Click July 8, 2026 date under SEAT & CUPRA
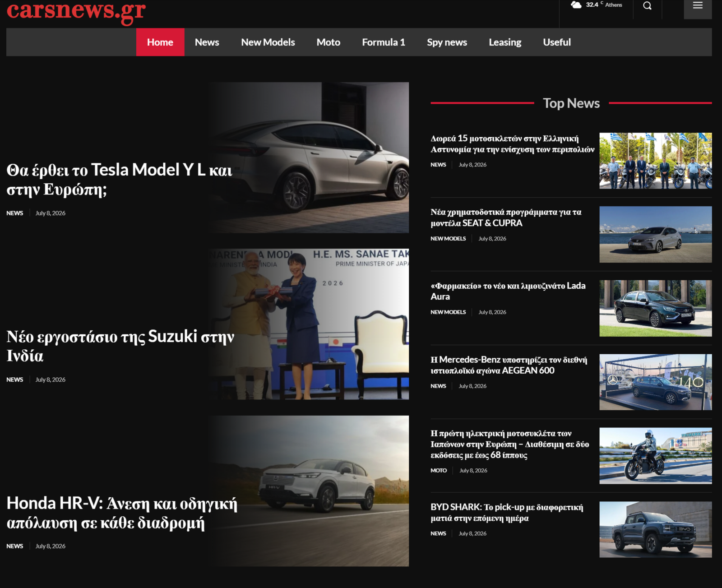Screen dimensions: 722x588 492,238
